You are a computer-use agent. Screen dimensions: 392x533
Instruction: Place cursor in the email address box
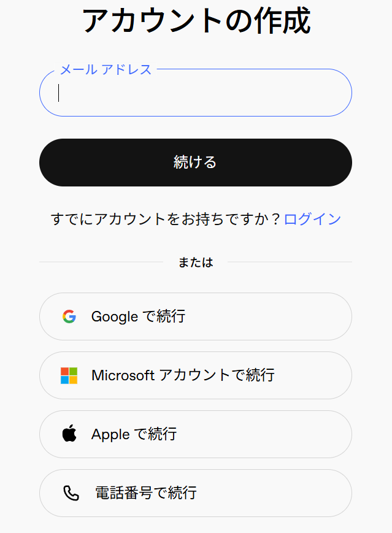[195, 93]
